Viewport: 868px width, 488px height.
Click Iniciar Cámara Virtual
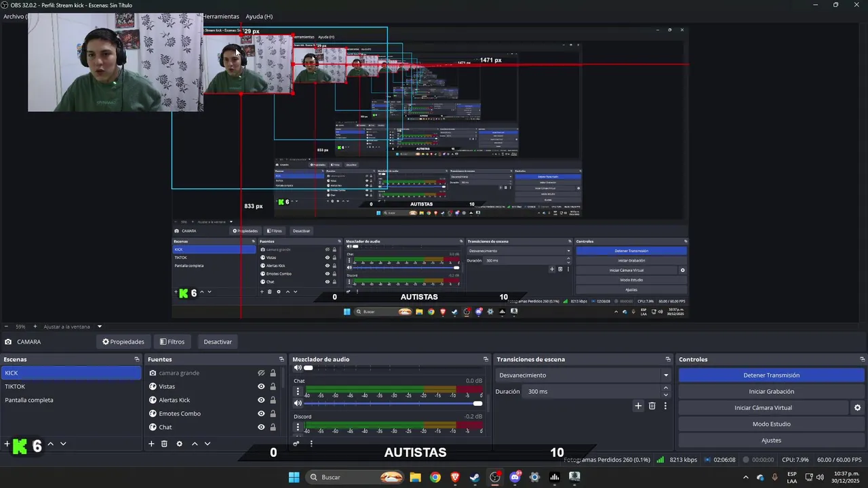click(763, 408)
